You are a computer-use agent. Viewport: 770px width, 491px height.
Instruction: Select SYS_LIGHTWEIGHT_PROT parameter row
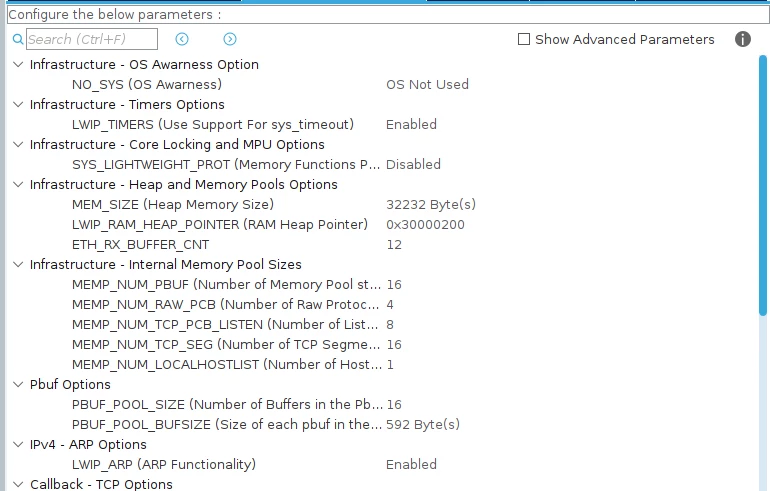pyautogui.click(x=226, y=164)
